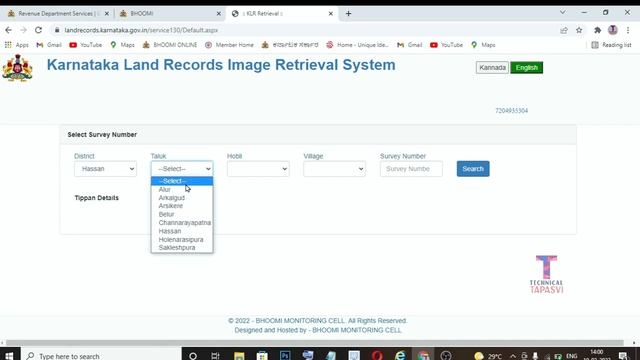The height and width of the screenshot is (360, 640).
Task: Launch Opera from the taskbar
Action: click(377, 356)
